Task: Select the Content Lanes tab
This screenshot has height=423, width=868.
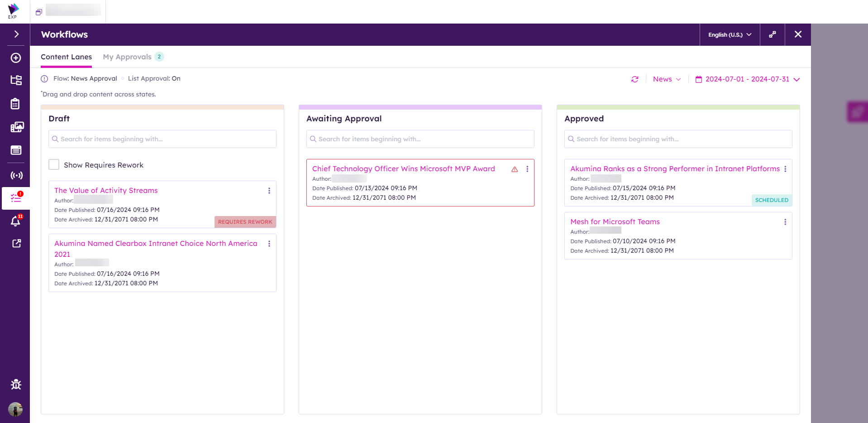Action: click(x=66, y=57)
